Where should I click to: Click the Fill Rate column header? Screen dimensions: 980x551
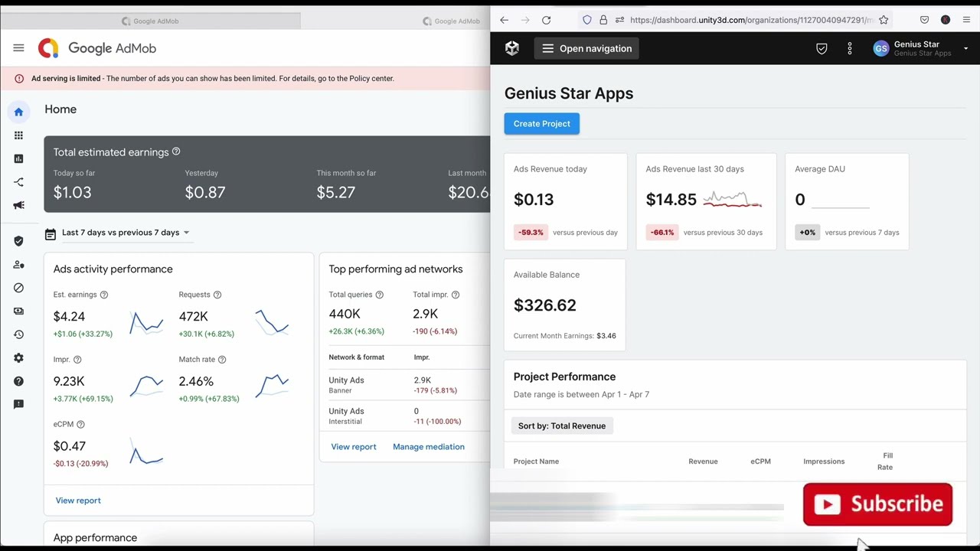click(886, 461)
